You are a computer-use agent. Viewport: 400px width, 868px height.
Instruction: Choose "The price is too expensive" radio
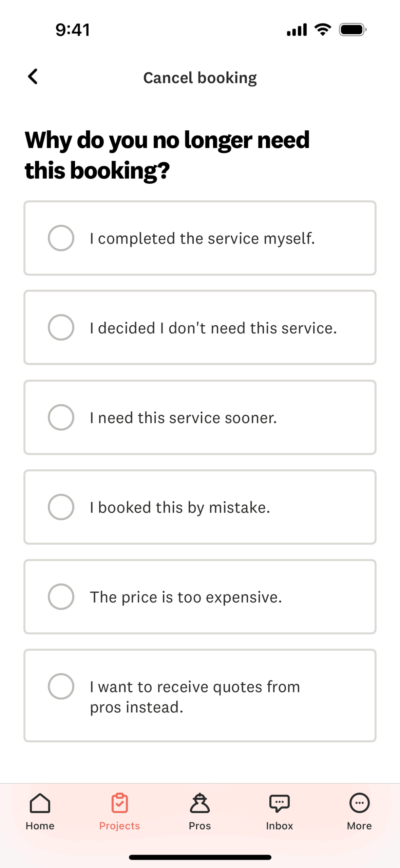(61, 596)
